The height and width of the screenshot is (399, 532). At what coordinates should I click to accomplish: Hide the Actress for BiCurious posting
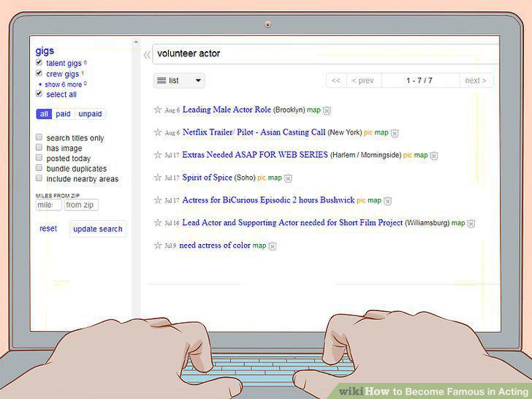[387, 201]
